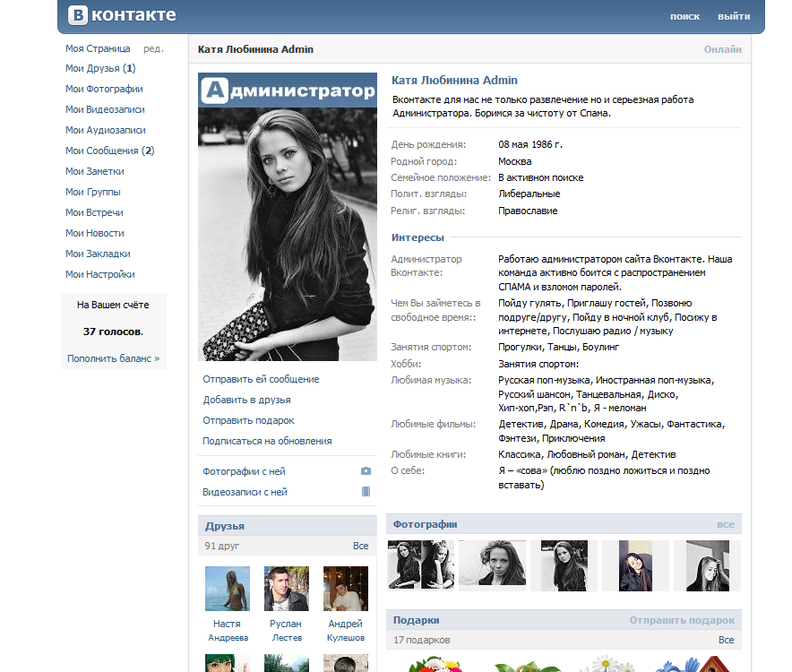Image resolution: width=792 pixels, height=672 pixels.
Task: Open Руслан Лестев's friend avatar
Action: click(x=287, y=589)
